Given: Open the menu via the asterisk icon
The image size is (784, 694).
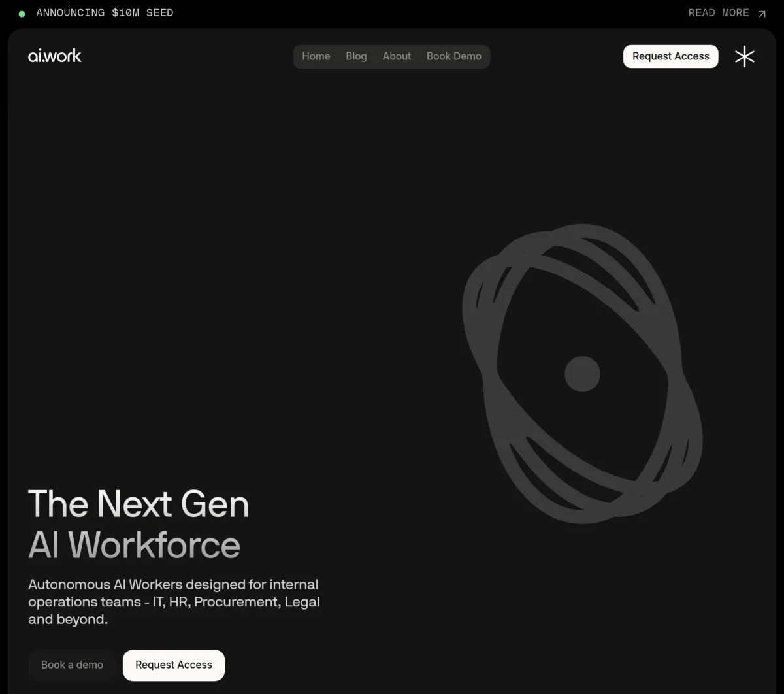Looking at the screenshot, I should 745,56.
